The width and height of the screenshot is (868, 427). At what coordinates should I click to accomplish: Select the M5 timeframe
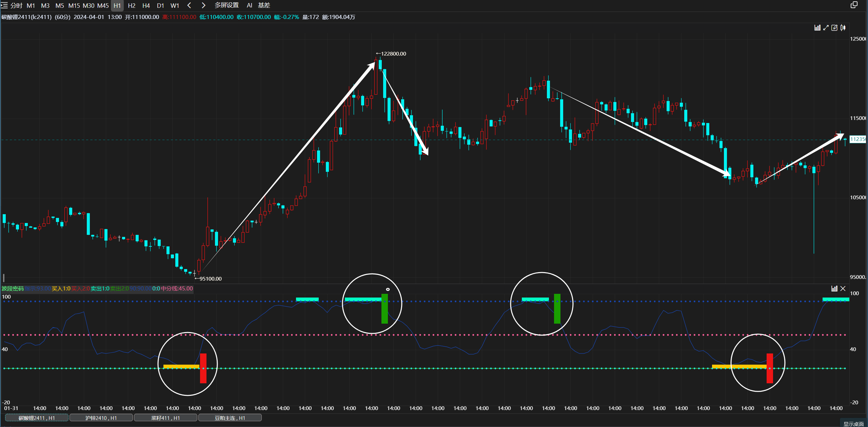(x=60, y=5)
